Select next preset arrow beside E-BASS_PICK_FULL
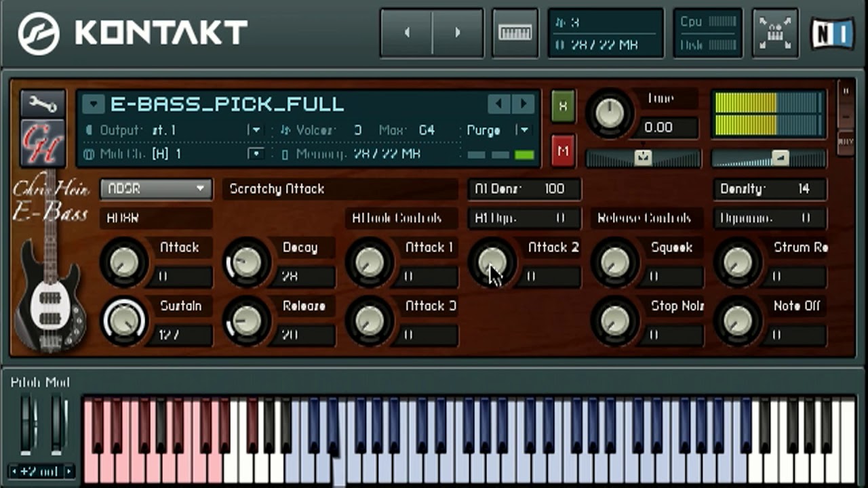The width and height of the screenshot is (868, 488). click(x=523, y=104)
